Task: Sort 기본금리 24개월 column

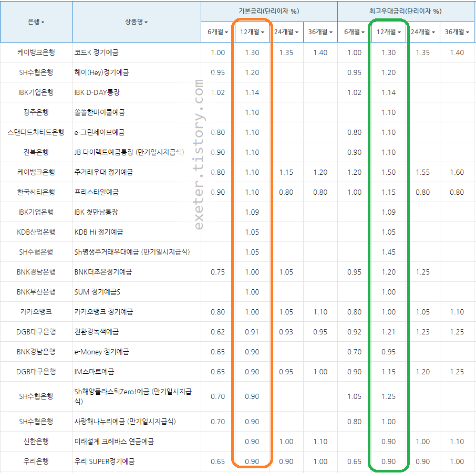Action: (x=286, y=31)
